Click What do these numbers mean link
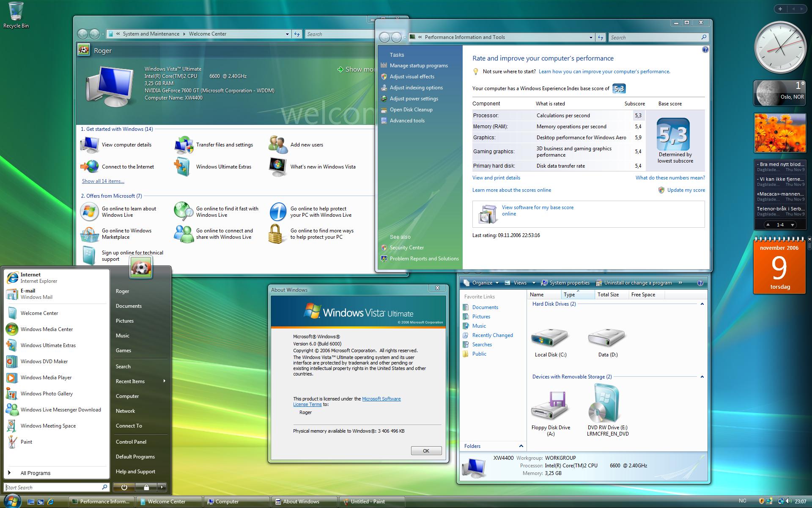 click(670, 178)
